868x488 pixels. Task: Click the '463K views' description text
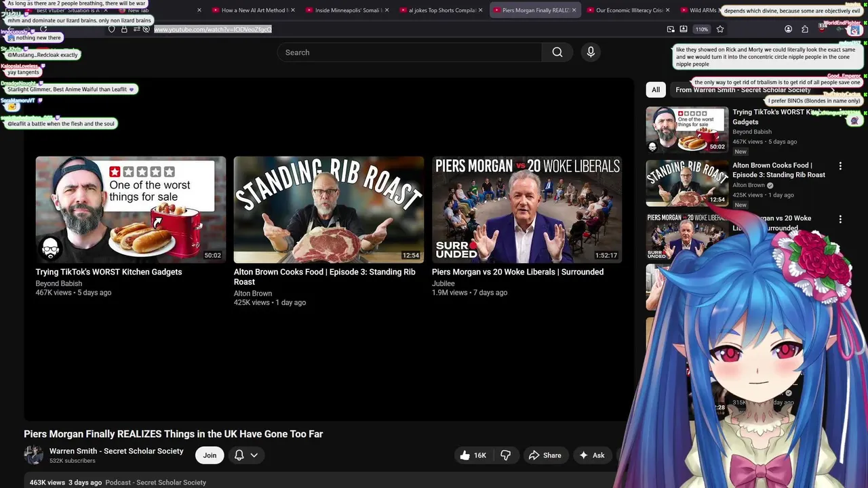47,483
